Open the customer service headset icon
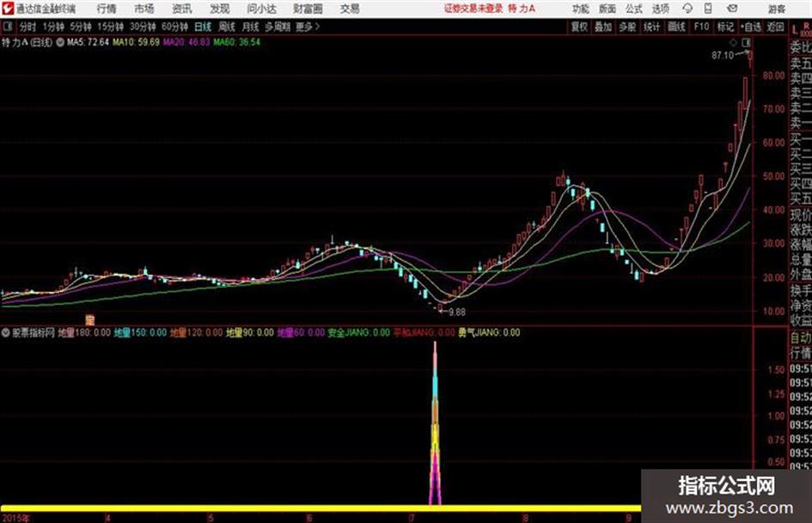 coord(687,9)
